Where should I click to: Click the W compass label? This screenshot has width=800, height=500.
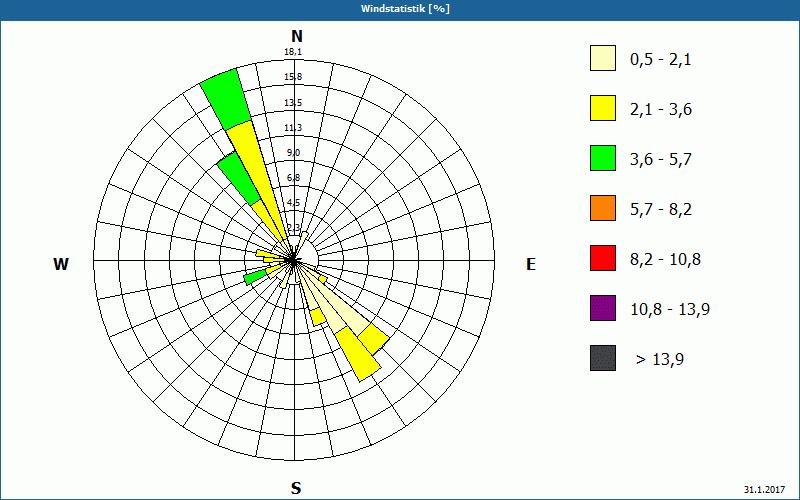tap(61, 264)
